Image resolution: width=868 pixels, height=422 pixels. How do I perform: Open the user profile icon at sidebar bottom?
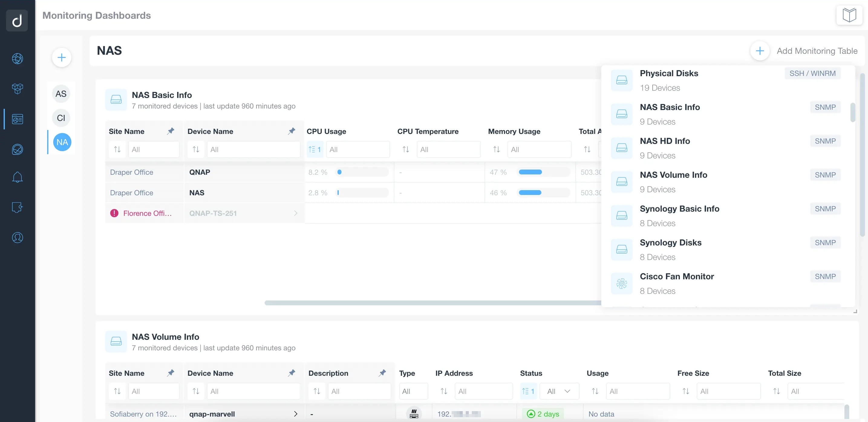click(17, 237)
